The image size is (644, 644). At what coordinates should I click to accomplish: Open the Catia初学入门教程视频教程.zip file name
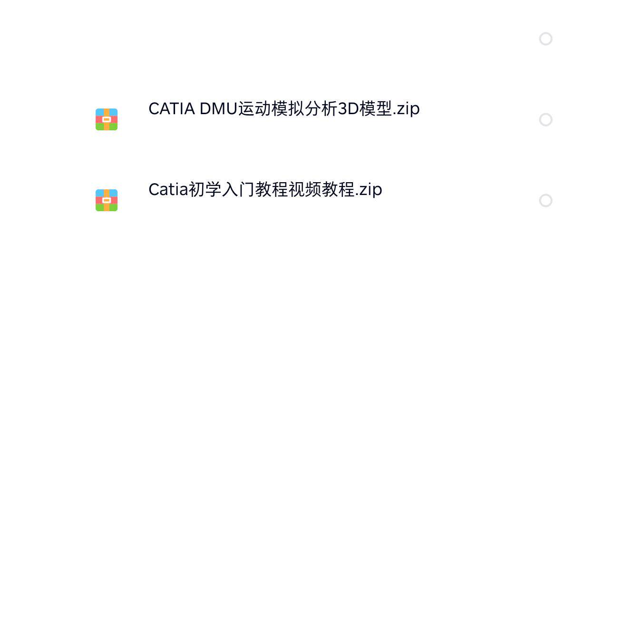tap(265, 190)
